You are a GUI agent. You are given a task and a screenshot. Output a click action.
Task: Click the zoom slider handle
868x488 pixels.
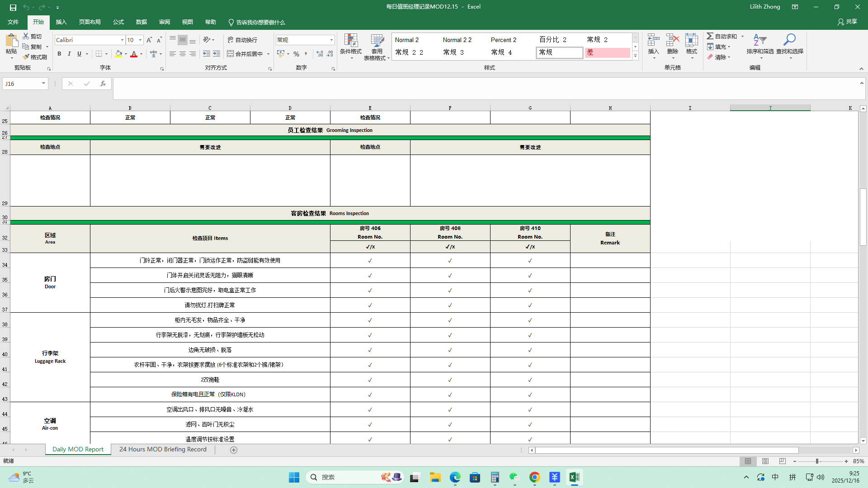[x=817, y=461]
